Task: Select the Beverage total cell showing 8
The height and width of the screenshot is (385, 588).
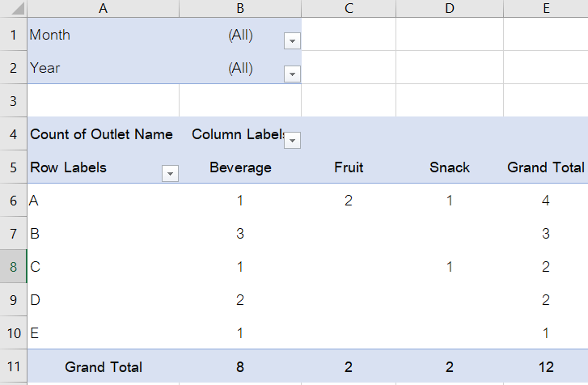Action: point(240,366)
